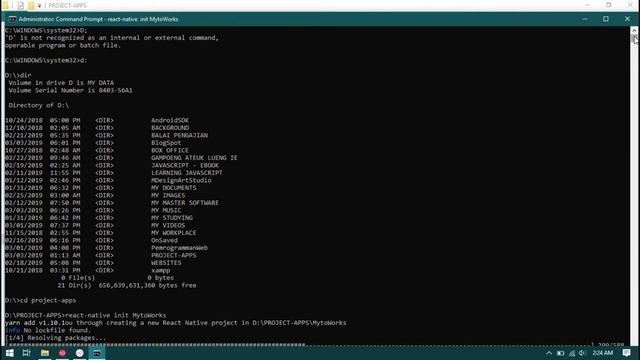Click the WEBSITES entry
The width and height of the screenshot is (640, 360).
pyautogui.click(x=166, y=262)
